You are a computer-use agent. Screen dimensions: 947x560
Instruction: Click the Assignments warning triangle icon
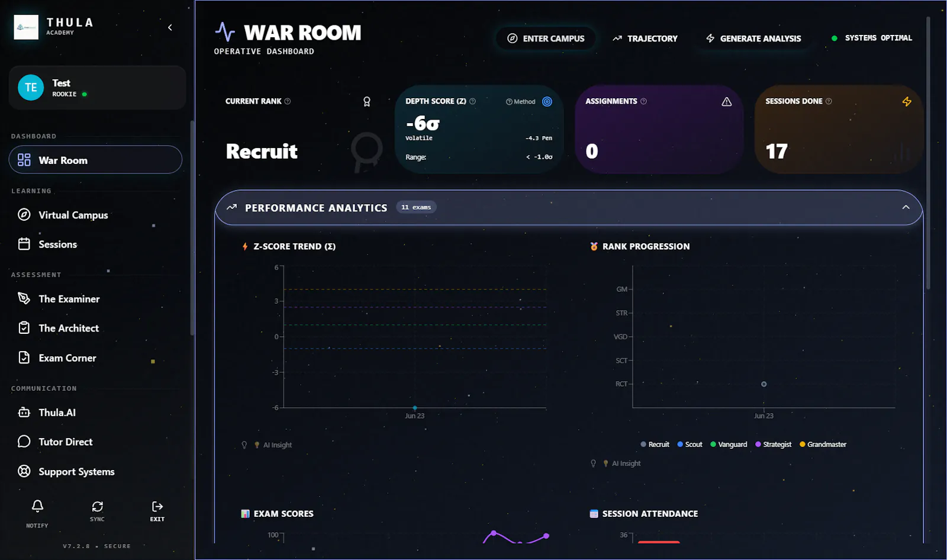tap(727, 102)
